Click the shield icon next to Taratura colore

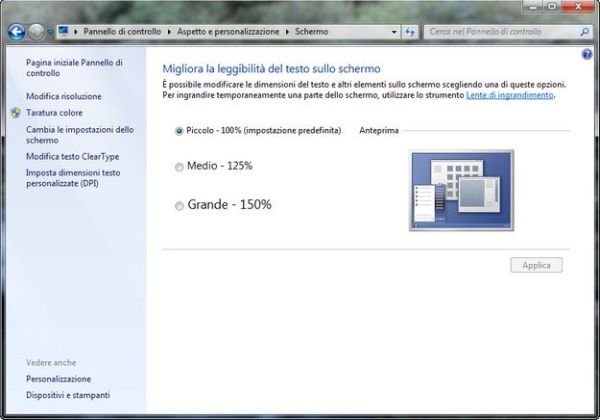pyautogui.click(x=16, y=113)
